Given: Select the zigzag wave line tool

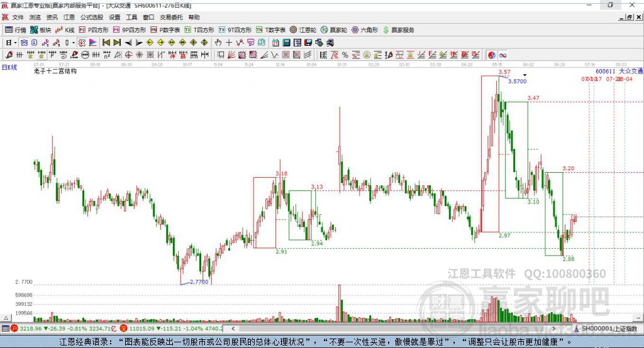Looking at the screenshot, I should (x=275, y=55).
